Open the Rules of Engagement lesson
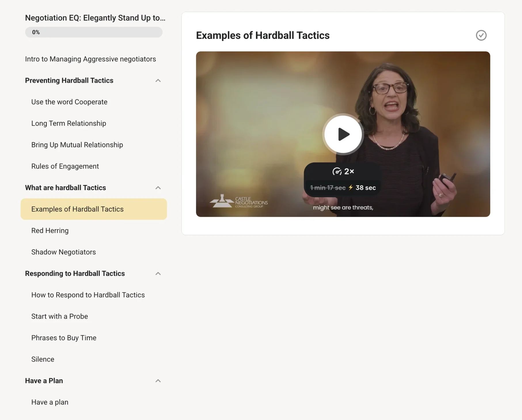This screenshot has width=522, height=420. (x=65, y=166)
